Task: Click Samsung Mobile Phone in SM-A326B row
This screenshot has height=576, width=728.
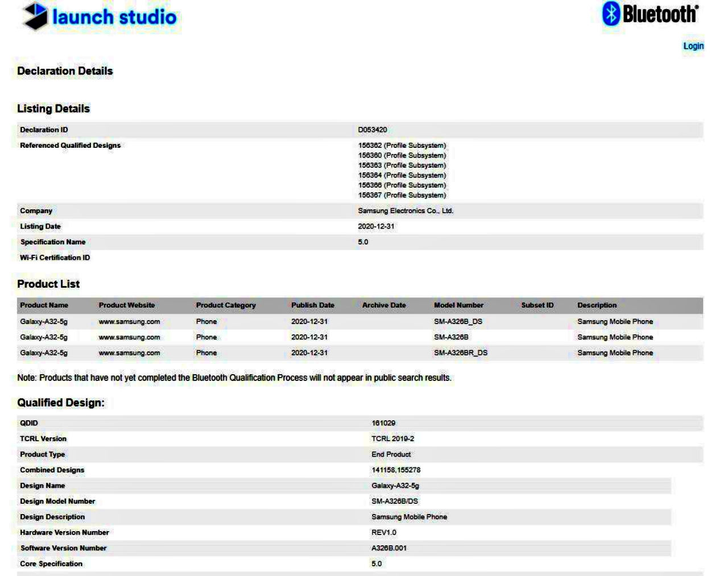Action: tap(615, 337)
